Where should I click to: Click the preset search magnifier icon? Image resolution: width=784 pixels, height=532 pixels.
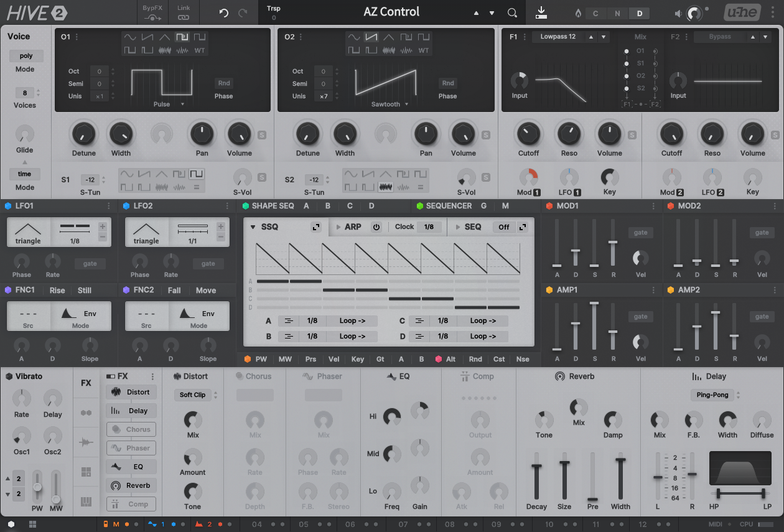pyautogui.click(x=512, y=13)
